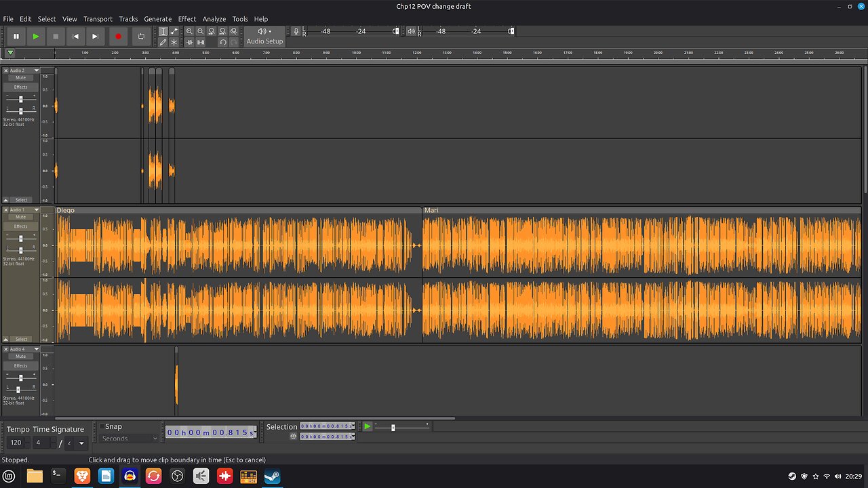
Task: Open the Analyze menu
Action: pos(214,19)
